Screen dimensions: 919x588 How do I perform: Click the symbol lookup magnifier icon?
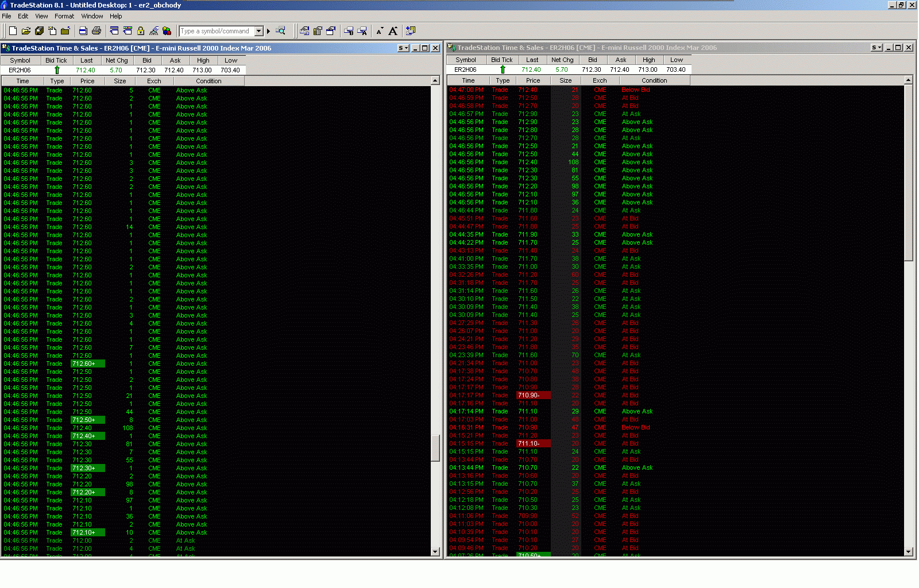(x=281, y=31)
